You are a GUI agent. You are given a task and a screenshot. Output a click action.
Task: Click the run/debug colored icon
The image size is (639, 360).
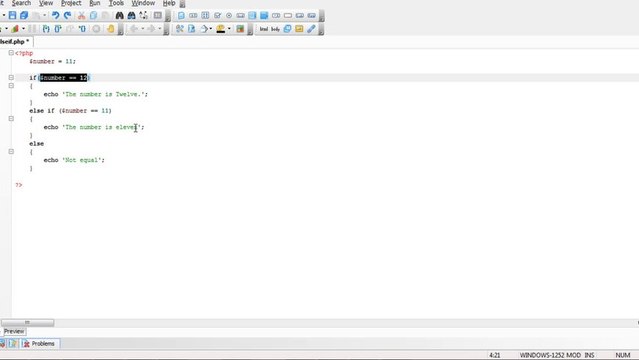[x=15, y=29]
